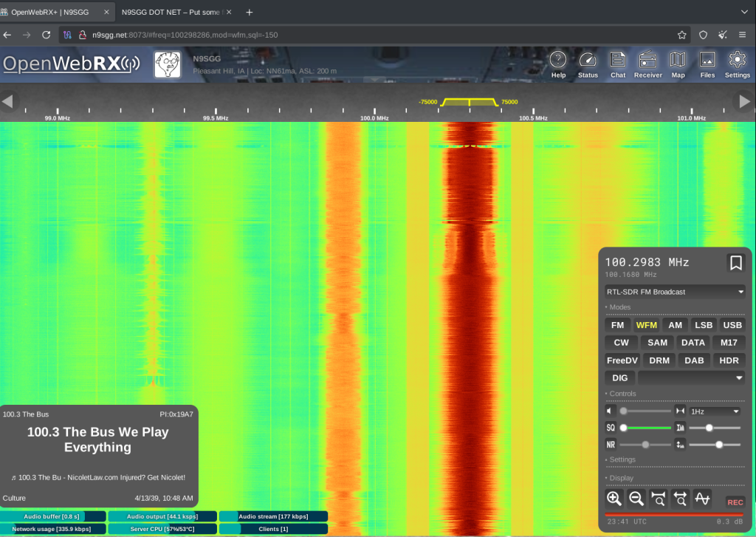Open the RTL-SDR FM Broadcast profile dropdown
Viewport: 756px width, 537px height.
pos(675,292)
